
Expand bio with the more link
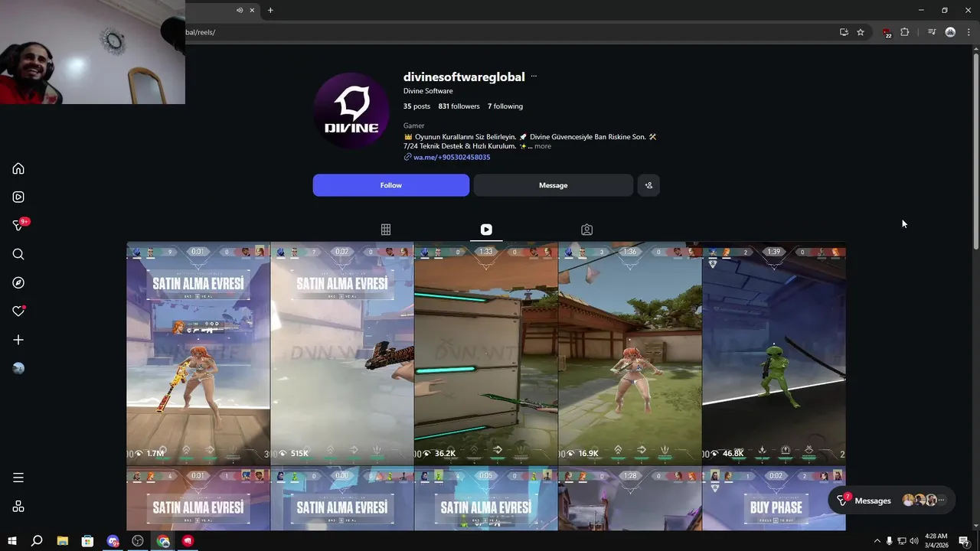tap(542, 146)
